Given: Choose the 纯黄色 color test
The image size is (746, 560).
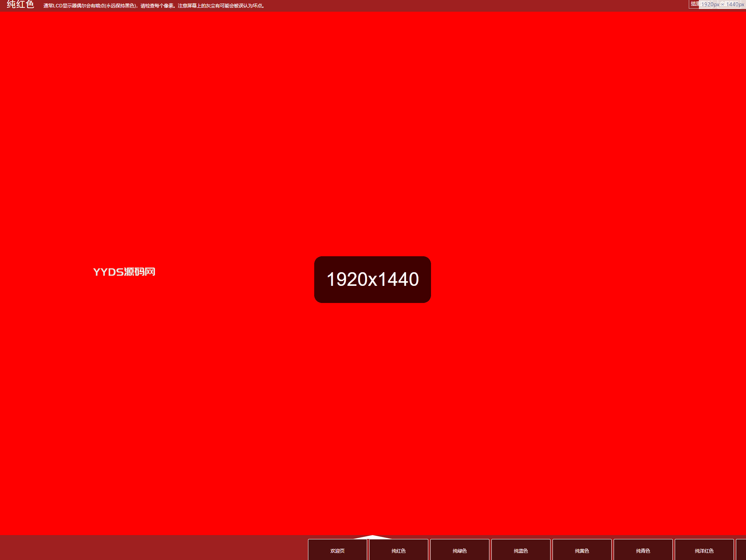Looking at the screenshot, I should 582,549.
